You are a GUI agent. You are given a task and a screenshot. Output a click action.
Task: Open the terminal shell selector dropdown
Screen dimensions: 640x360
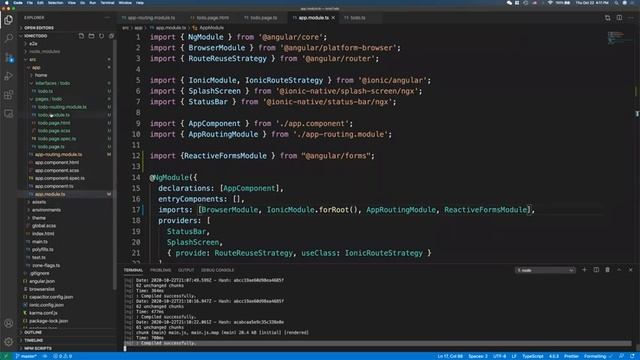tap(545, 270)
